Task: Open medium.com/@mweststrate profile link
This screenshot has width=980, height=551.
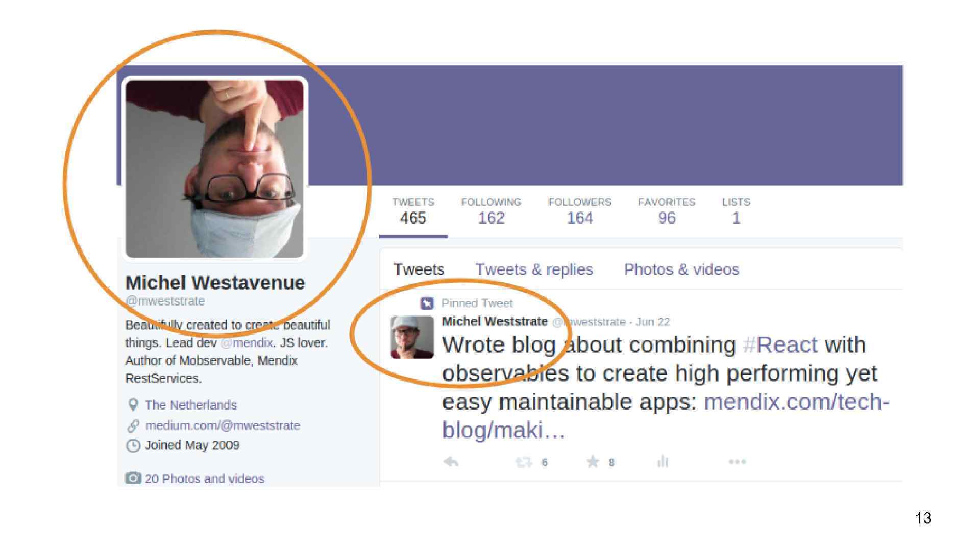Action: point(223,425)
